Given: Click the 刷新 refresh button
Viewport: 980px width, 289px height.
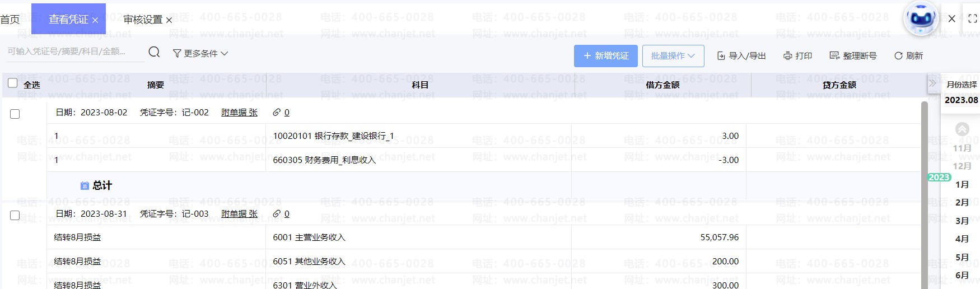Looking at the screenshot, I should pos(908,56).
